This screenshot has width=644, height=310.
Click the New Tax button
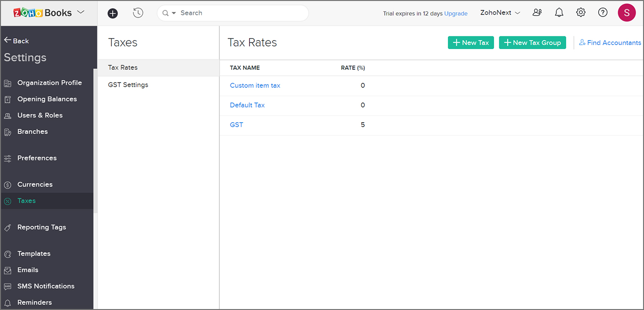471,42
